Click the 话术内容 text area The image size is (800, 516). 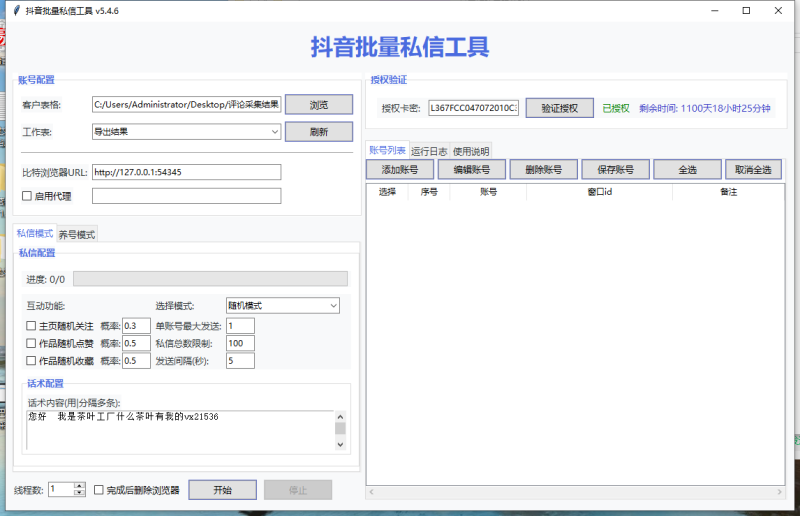coord(180,430)
